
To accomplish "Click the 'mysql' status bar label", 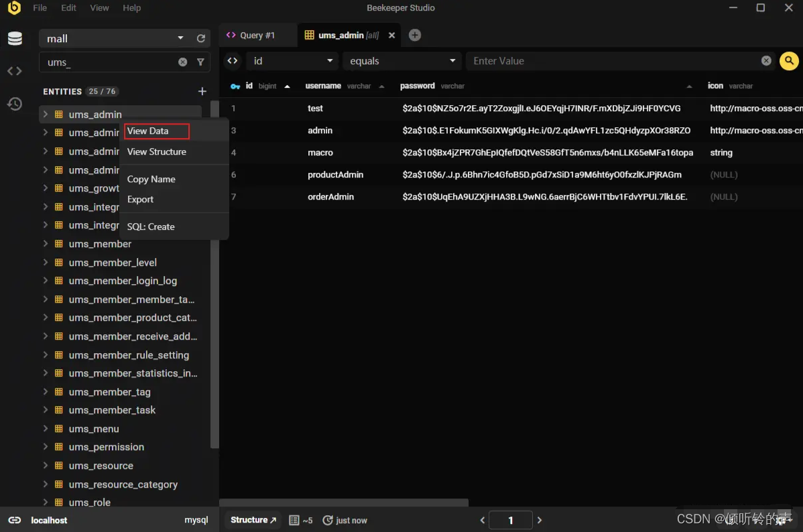I will 196,520.
